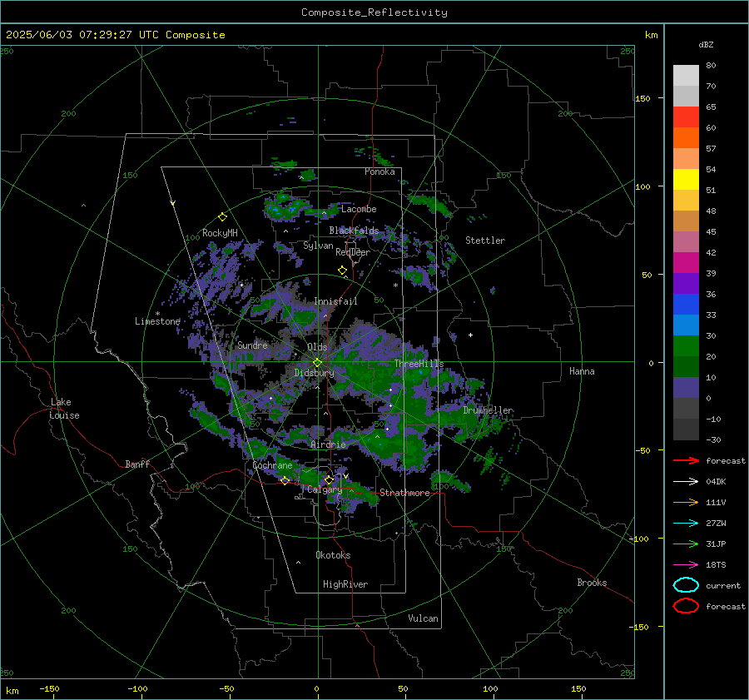Click the Airdrie map label
This screenshot has width=749, height=700.
point(328,444)
